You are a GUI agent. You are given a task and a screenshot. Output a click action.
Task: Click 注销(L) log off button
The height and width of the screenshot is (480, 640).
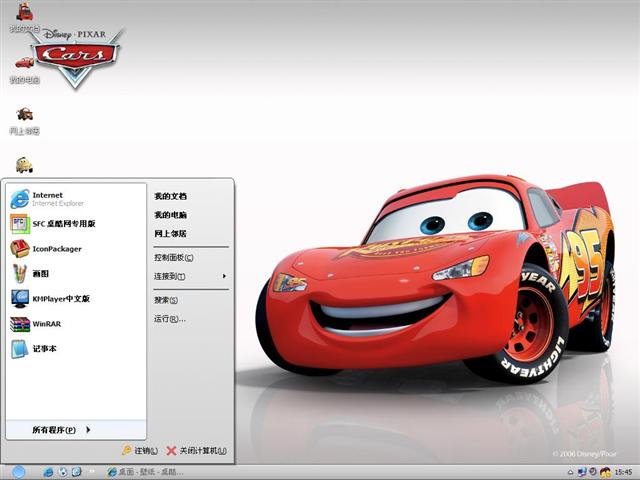(x=140, y=451)
